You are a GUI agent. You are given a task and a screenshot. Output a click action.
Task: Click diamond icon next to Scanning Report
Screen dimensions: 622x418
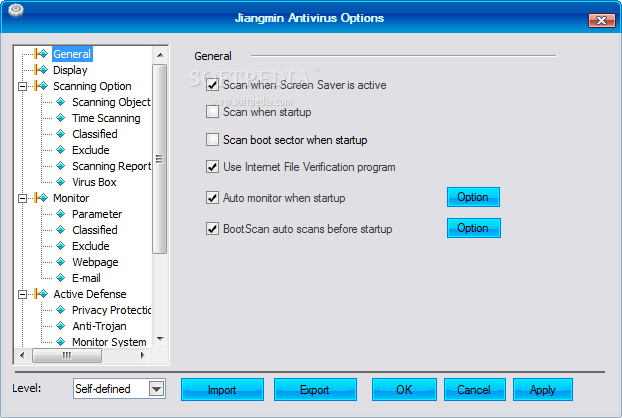point(60,166)
